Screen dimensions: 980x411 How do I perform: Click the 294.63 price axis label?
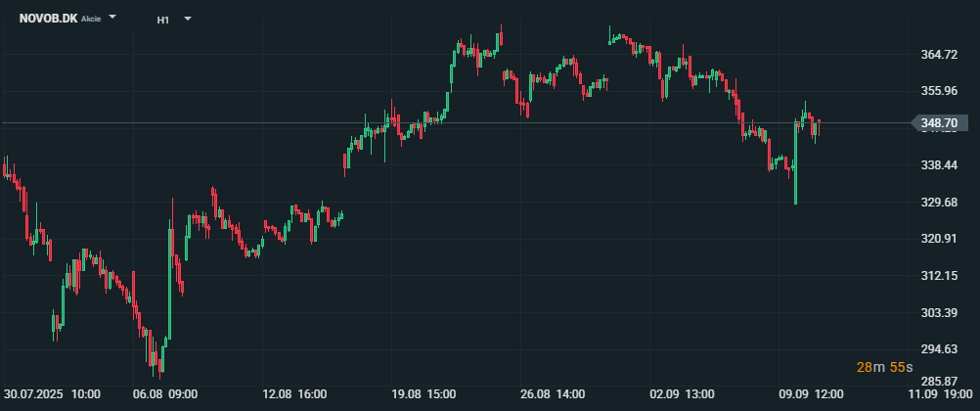point(938,349)
